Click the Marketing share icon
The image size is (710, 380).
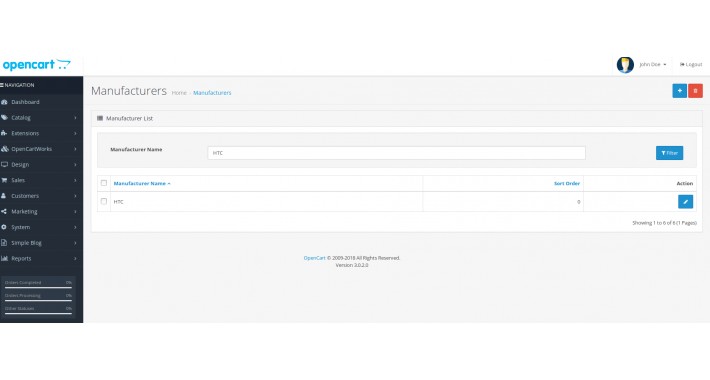(4, 212)
